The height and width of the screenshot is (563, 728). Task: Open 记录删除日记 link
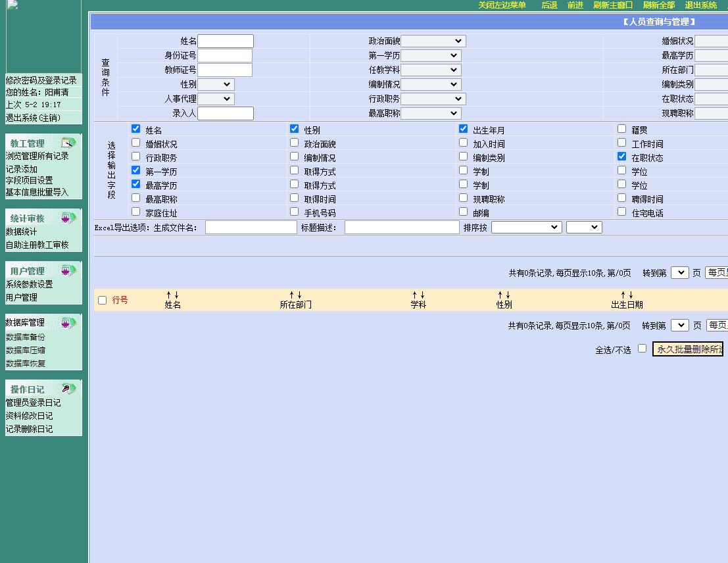[29, 429]
